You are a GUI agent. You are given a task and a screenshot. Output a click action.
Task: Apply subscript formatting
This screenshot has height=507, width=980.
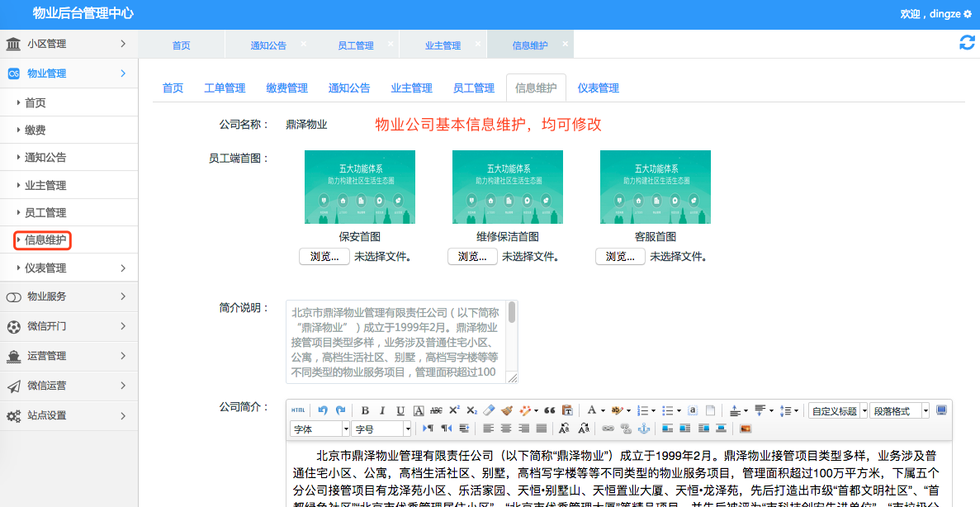tap(472, 410)
